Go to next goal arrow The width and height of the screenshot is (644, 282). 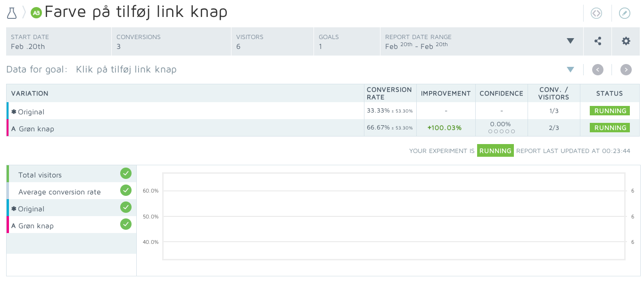coord(626,70)
